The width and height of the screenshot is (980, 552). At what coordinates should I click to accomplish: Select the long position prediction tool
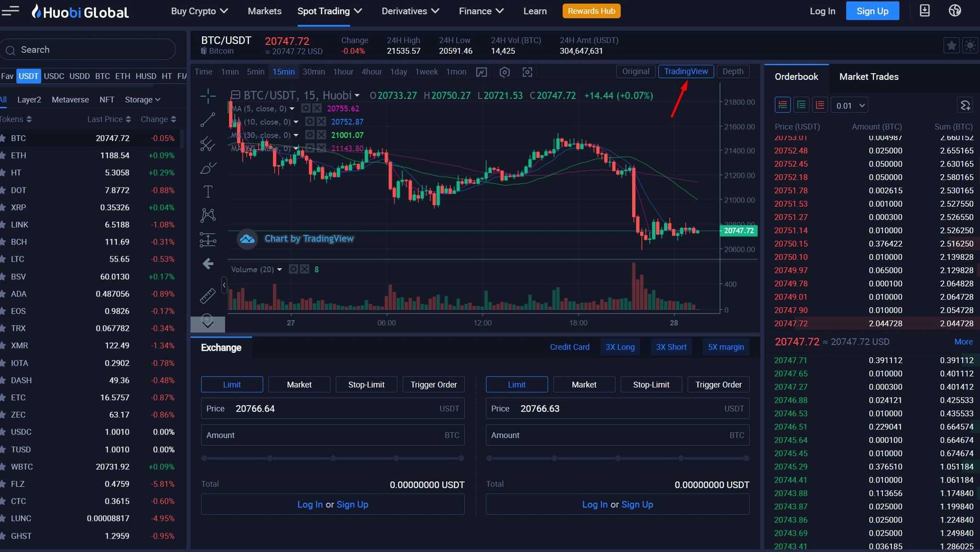click(x=208, y=239)
